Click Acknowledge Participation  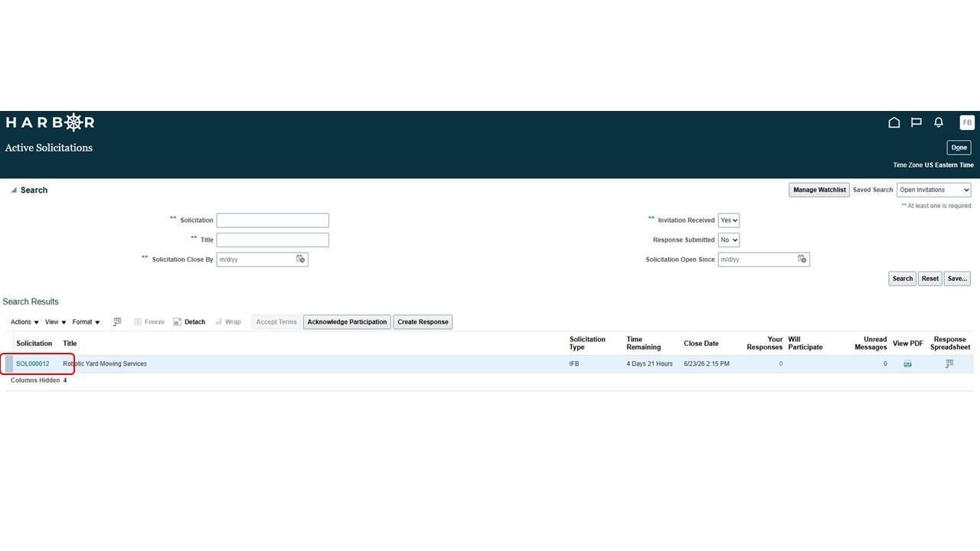point(347,322)
